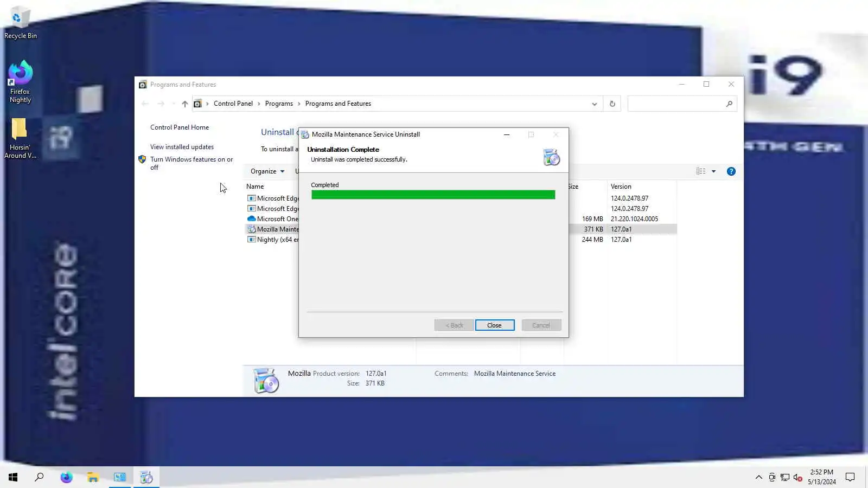This screenshot has width=868, height=488.
Task: Open Recycle Bin desktop icon
Action: (x=20, y=23)
